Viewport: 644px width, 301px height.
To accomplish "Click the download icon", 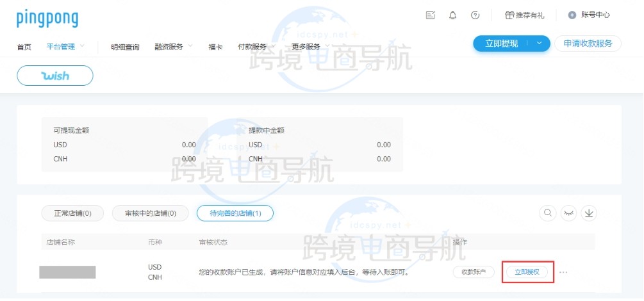I will 589,213.
